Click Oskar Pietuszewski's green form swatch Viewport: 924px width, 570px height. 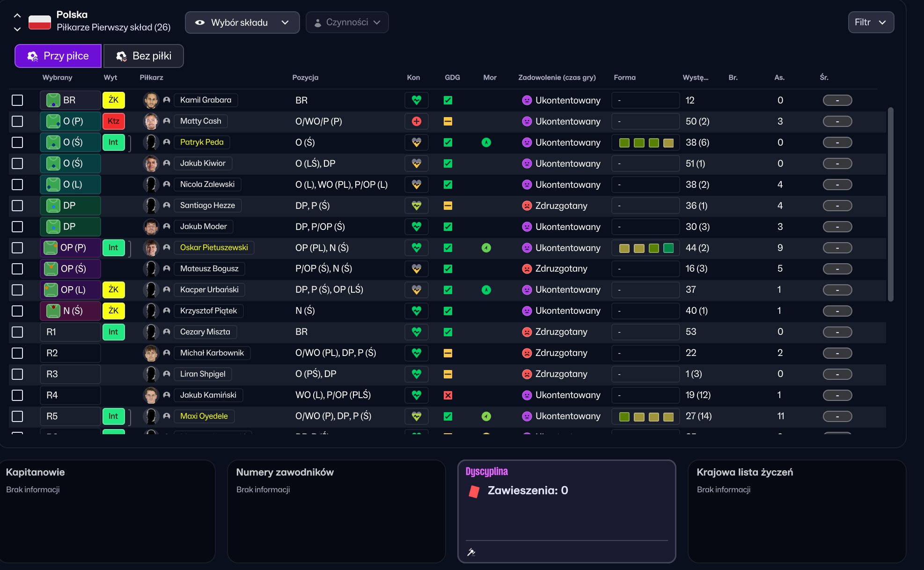[668, 248]
